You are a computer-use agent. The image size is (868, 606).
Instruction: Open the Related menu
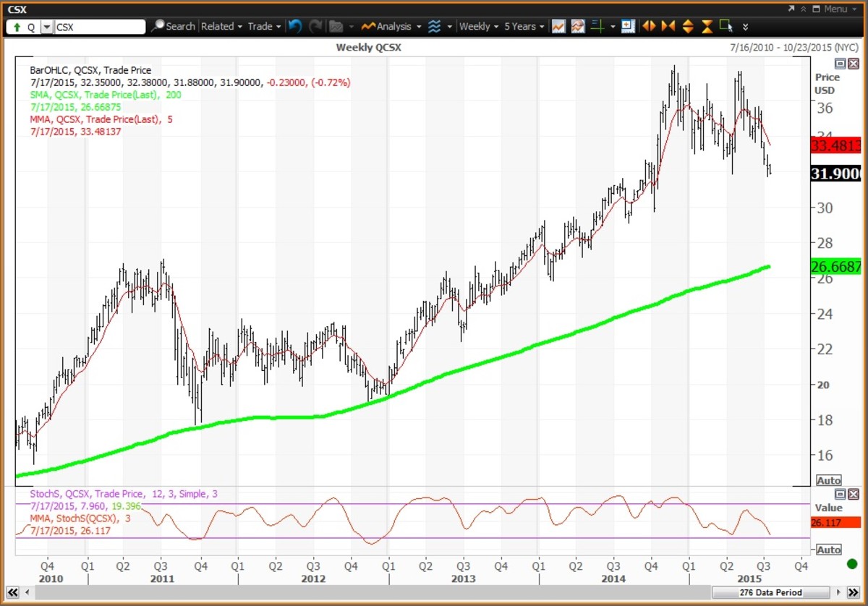221,26
